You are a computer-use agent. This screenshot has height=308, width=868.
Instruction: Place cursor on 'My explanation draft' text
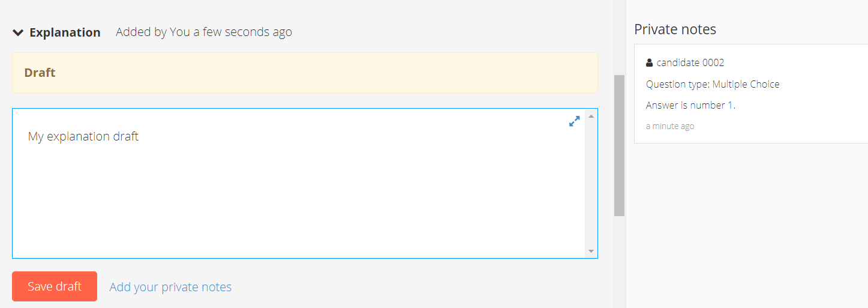83,136
